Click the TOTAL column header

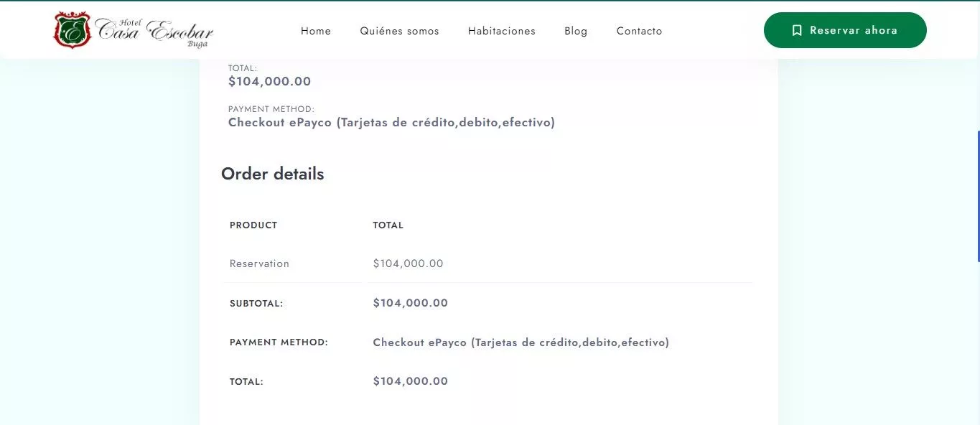tap(388, 225)
